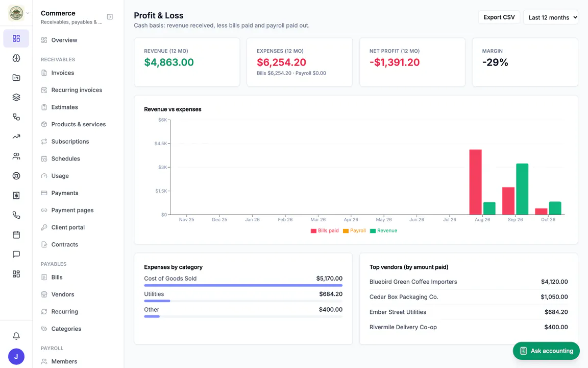Collapse the Commerce sidebar panel icon
This screenshot has height=368, width=588.
(110, 16)
